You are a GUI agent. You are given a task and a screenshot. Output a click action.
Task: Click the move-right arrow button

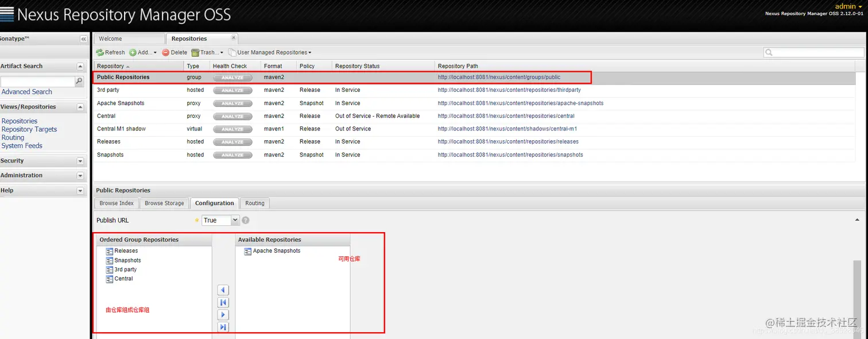223,315
